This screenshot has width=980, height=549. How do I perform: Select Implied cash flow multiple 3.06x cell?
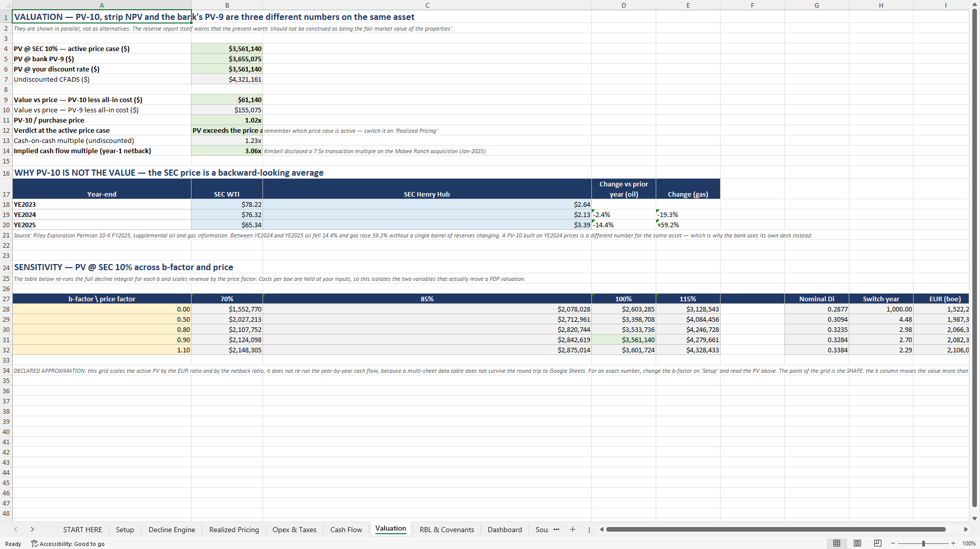point(227,151)
